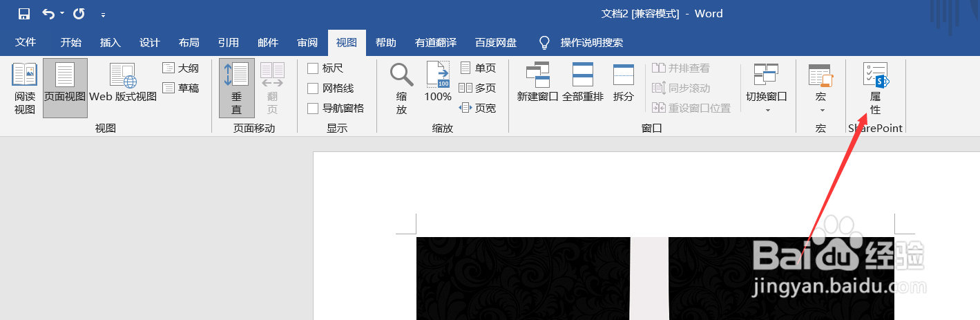
Task: Click 重设窗口位置 (Reset Window Position)
Action: pyautogui.click(x=691, y=108)
